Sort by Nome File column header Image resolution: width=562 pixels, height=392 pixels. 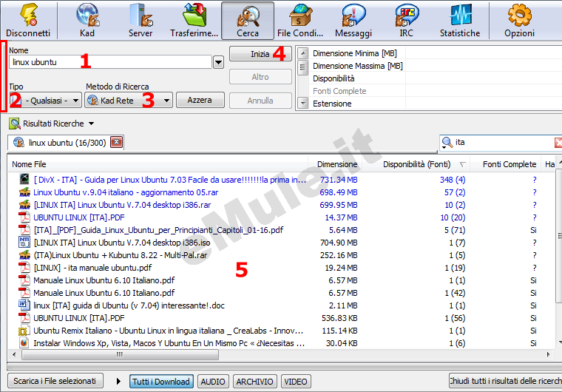coord(158,164)
